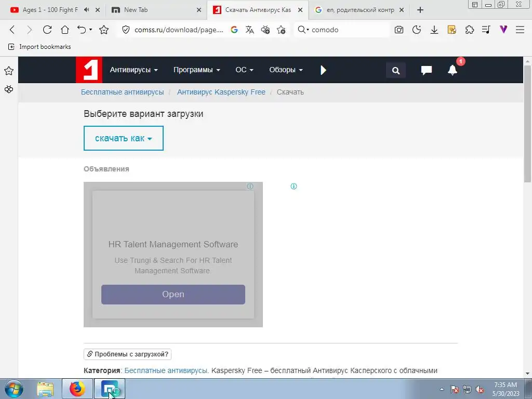Click the muted volume tray icon

[x=480, y=389]
